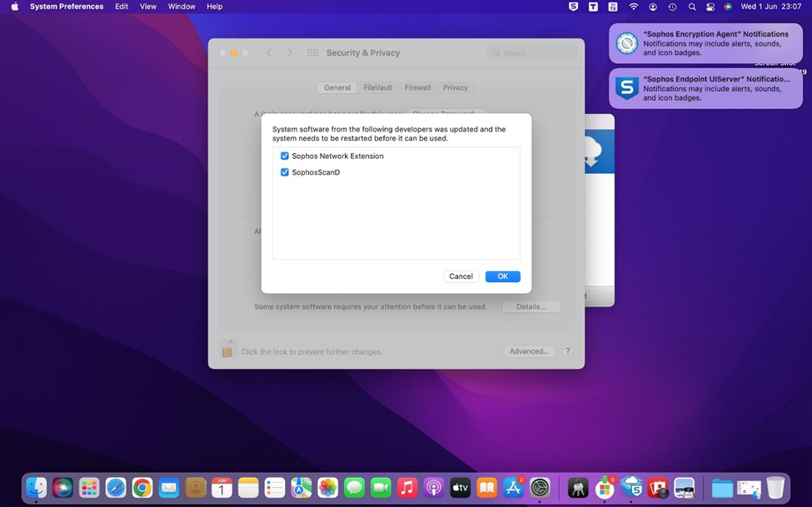Cancel the system software dialog
This screenshot has height=507, width=812.
461,276
